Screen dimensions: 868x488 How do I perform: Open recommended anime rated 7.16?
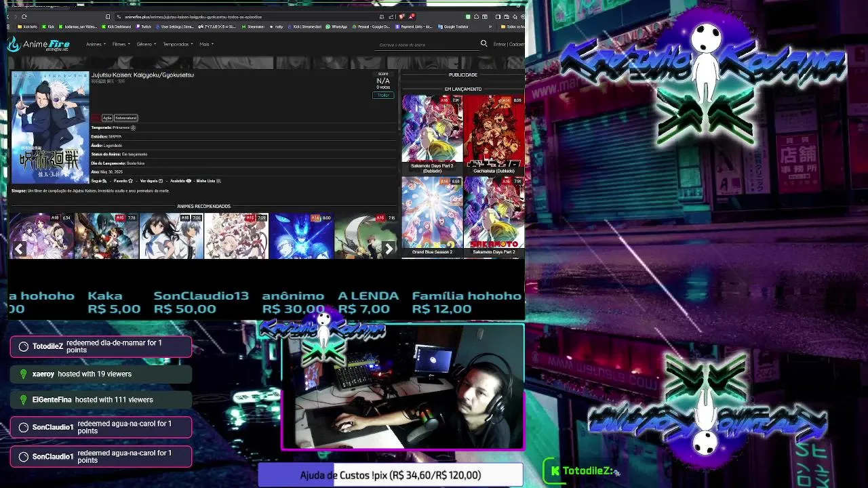[366, 236]
